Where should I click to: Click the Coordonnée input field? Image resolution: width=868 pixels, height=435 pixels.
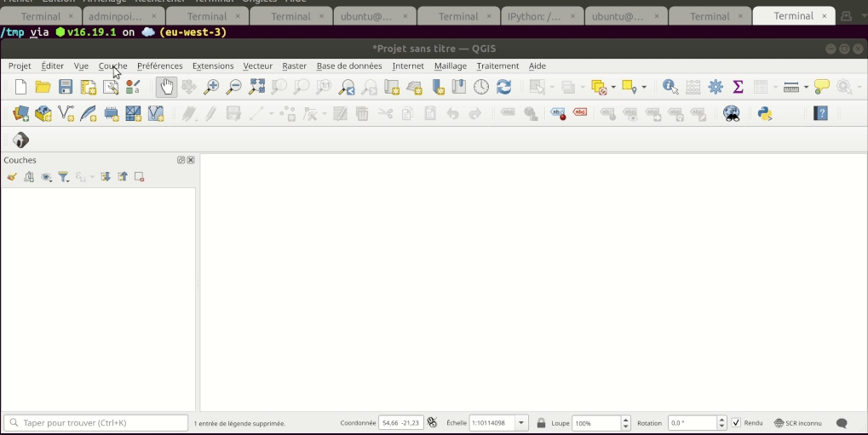pos(401,423)
